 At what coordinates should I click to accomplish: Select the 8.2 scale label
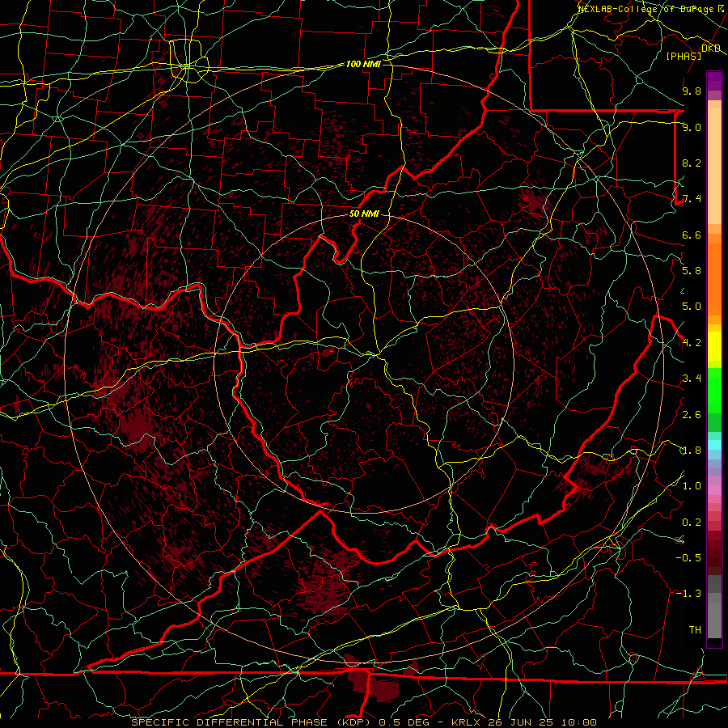[x=692, y=163]
